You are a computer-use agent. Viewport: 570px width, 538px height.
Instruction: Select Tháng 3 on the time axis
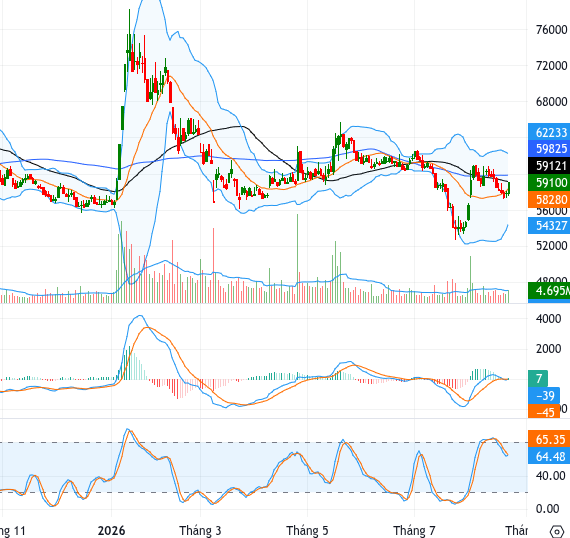click(x=200, y=531)
